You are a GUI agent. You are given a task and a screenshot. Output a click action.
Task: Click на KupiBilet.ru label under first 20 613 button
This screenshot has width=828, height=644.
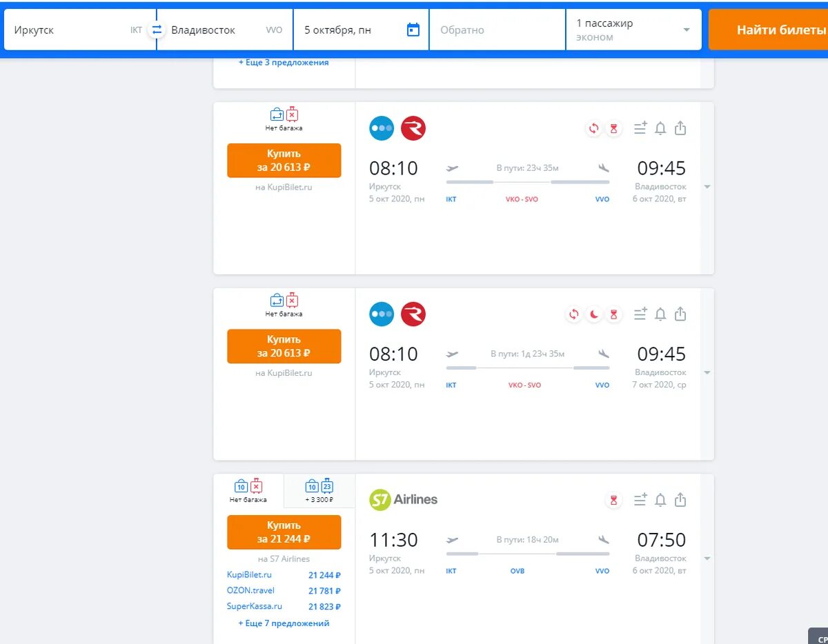[x=284, y=187]
